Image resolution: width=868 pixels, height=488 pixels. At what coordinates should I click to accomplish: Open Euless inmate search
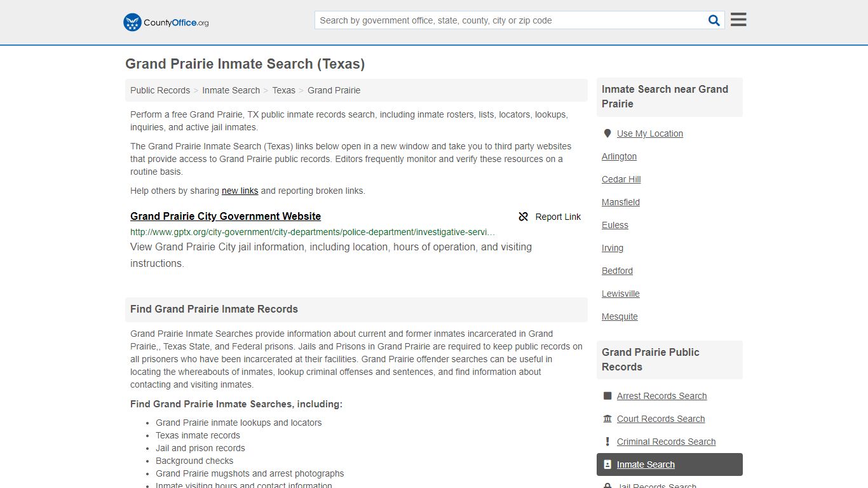pos(614,225)
